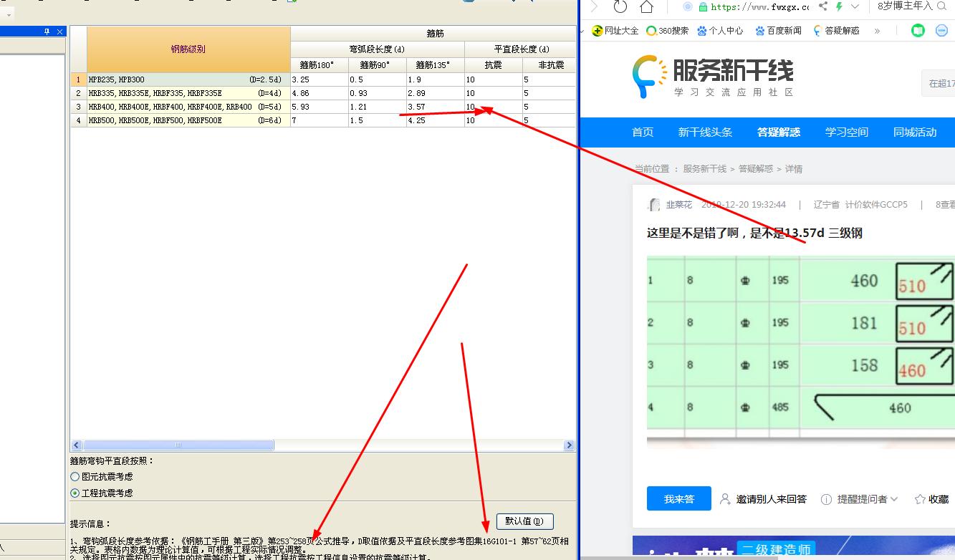Click the blue round extension icon
Image resolution: width=955 pixels, height=560 pixels.
(x=941, y=31)
